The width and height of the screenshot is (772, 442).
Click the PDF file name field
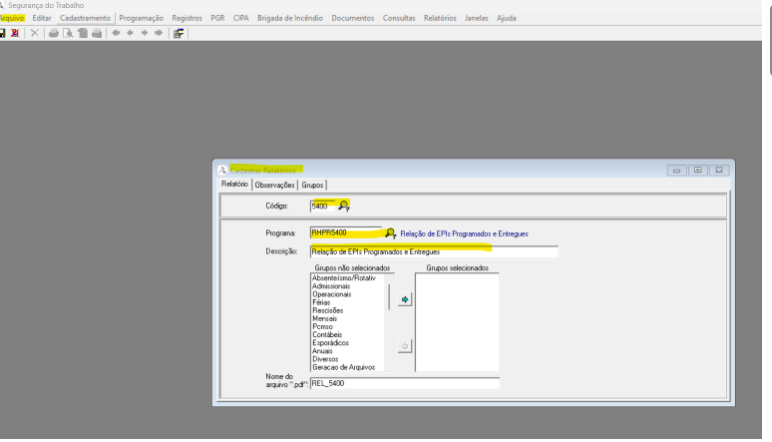(403, 382)
